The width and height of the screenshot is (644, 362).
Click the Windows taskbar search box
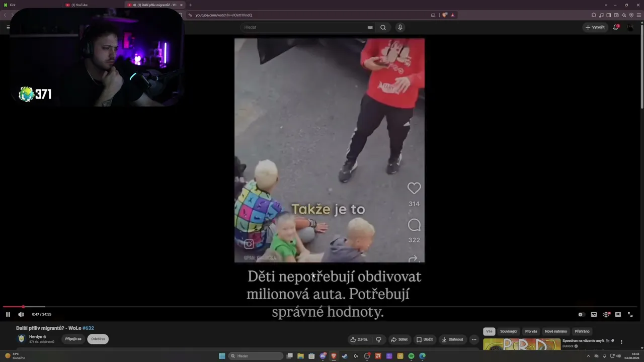coord(256,356)
